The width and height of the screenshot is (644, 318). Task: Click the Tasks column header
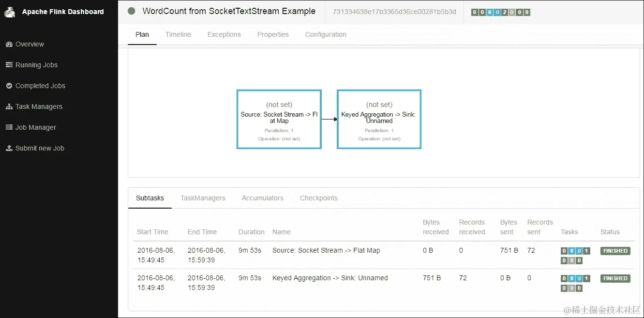pos(569,232)
